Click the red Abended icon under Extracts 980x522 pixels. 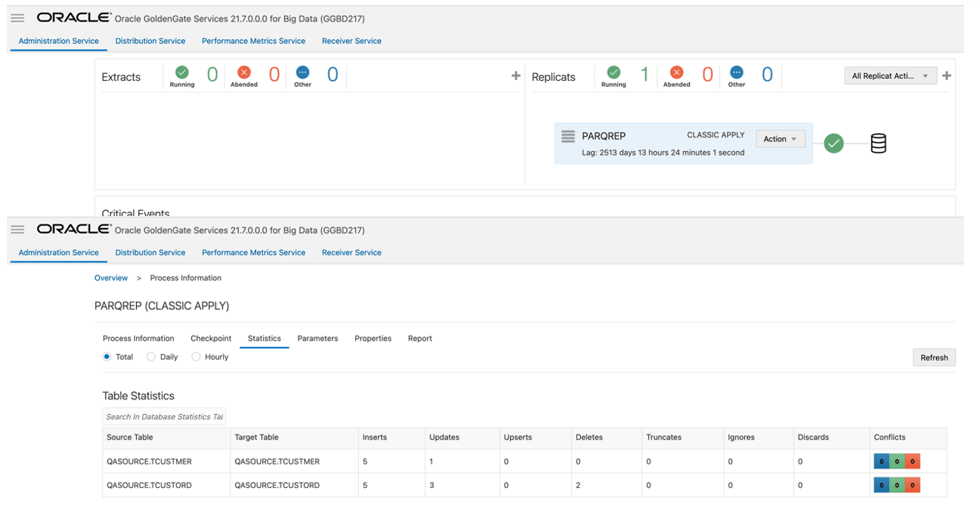(x=244, y=73)
